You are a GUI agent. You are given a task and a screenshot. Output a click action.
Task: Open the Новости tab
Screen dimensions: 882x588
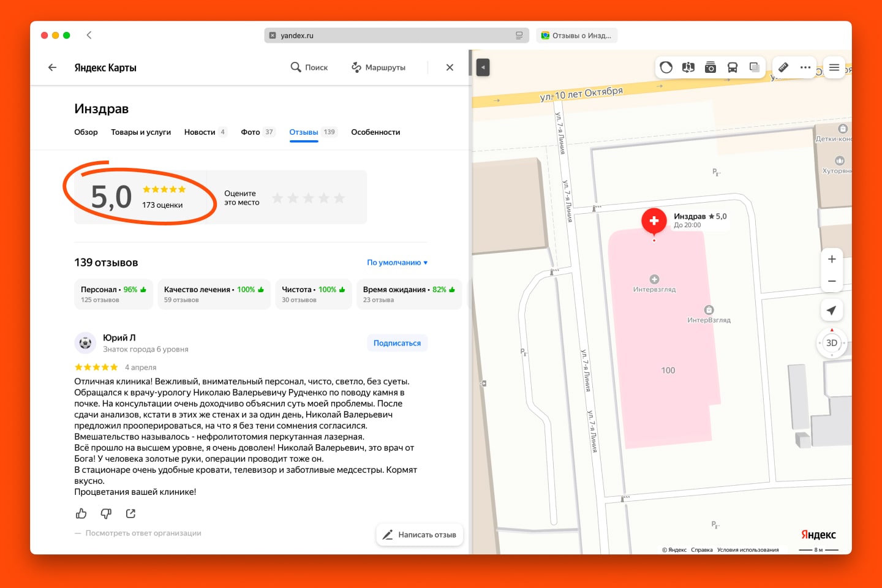coord(205,132)
